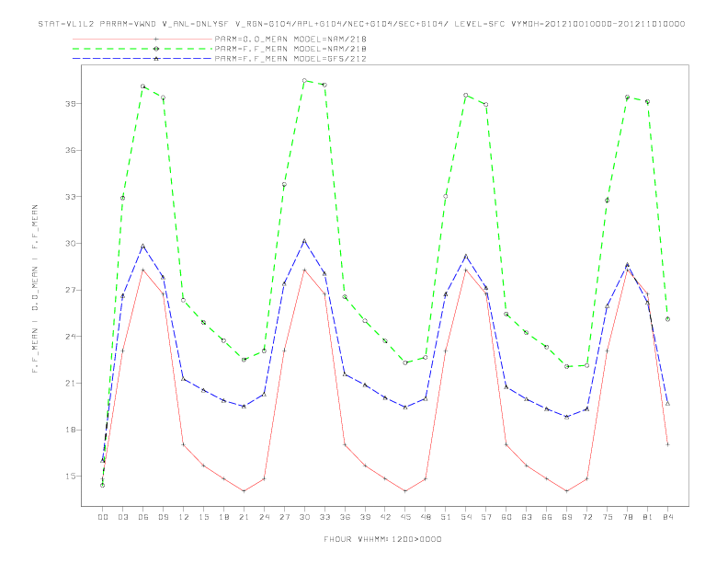The height and width of the screenshot is (563, 728).
Task: Select legend entry PARM=F.F_MEAN MODEL=NAM/218
Action: 290,49
